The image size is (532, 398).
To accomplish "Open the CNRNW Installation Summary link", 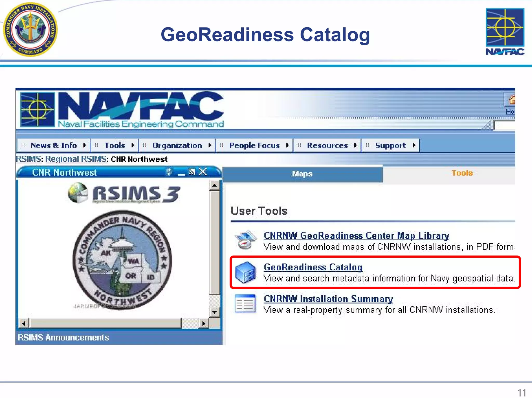I will (328, 299).
